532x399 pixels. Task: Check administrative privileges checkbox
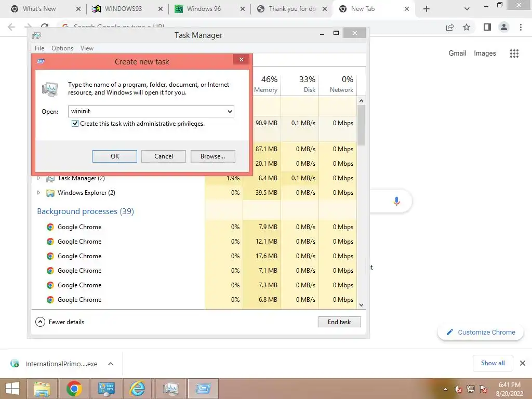click(75, 124)
